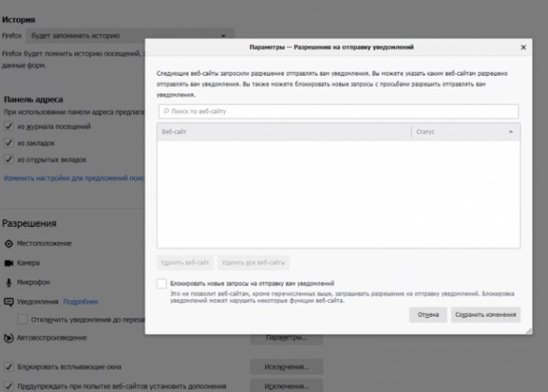The image size is (548, 392).
Task: Click the Location (Местоположение) permission icon
Action: tap(9, 243)
